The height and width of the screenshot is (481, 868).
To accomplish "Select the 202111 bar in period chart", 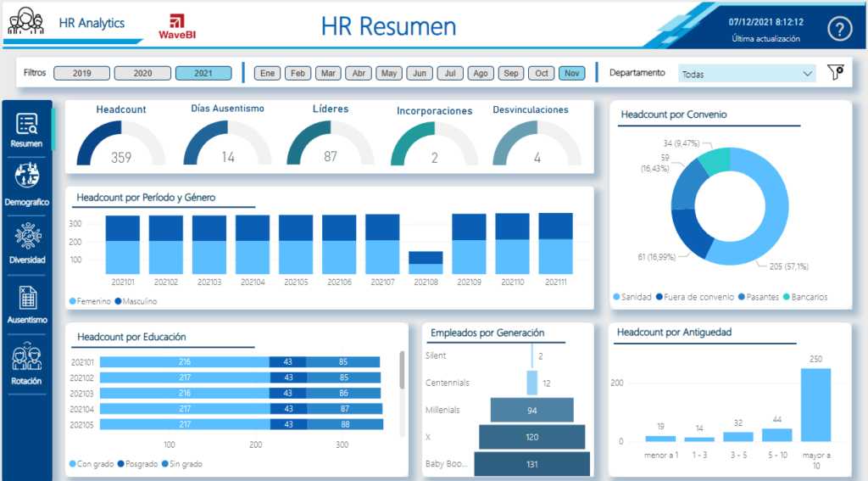I will [556, 243].
